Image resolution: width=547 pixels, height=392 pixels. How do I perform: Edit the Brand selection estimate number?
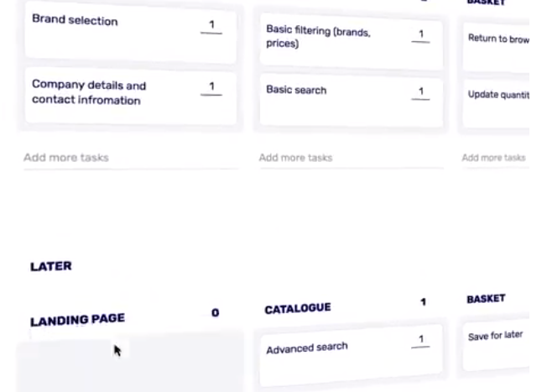(x=211, y=26)
